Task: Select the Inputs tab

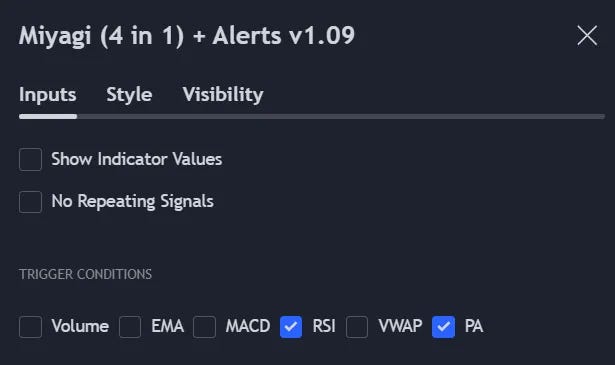Action: tap(47, 94)
